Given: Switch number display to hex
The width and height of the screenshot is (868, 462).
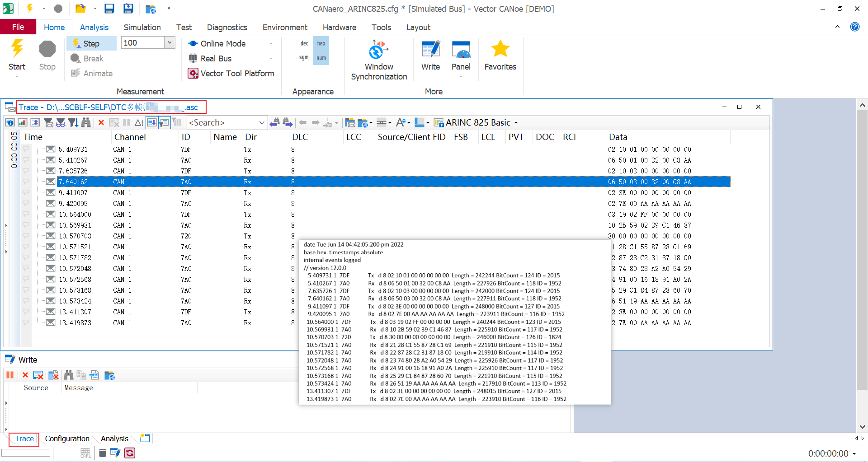Looking at the screenshot, I should 321,43.
